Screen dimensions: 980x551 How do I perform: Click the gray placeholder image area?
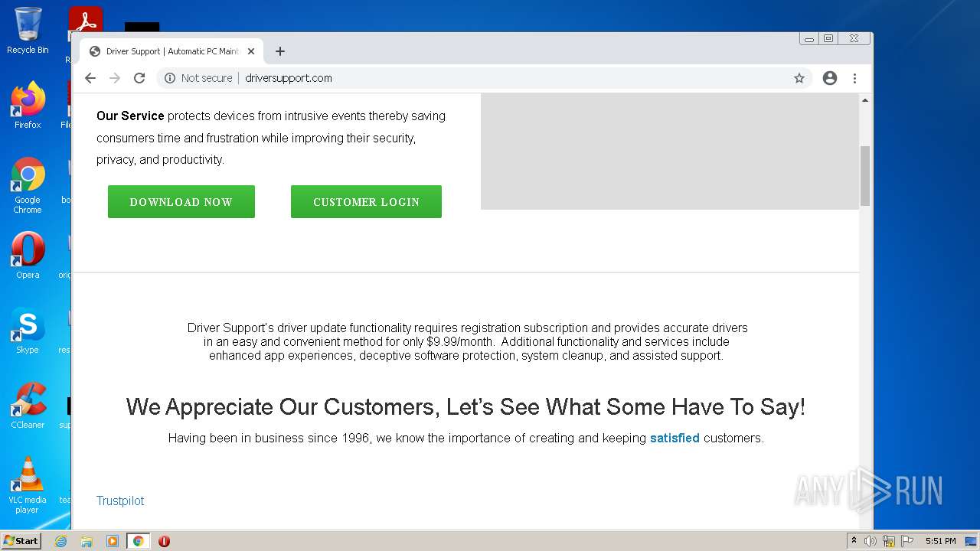tap(670, 152)
